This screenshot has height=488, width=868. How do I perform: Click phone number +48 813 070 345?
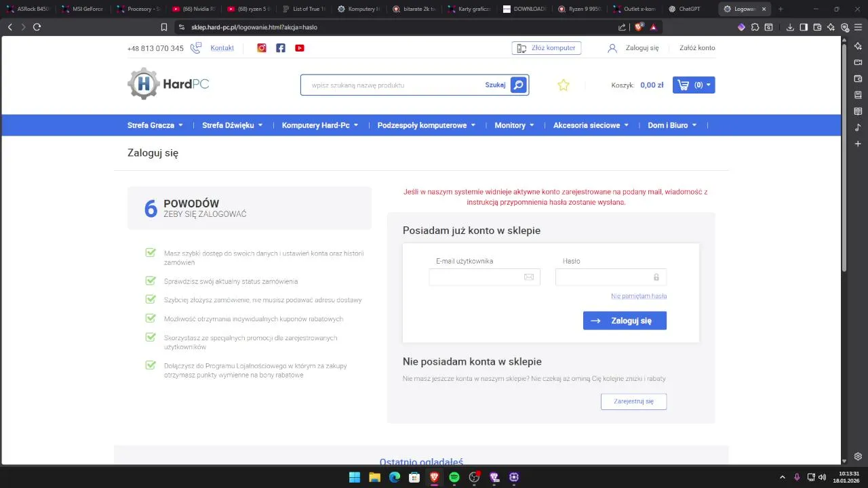pyautogui.click(x=155, y=48)
